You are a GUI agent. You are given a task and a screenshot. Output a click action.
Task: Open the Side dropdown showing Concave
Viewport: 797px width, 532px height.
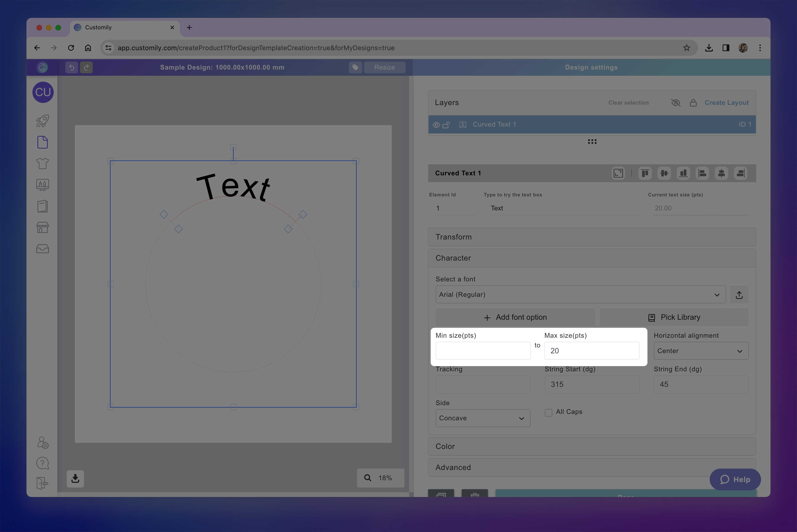pos(483,418)
